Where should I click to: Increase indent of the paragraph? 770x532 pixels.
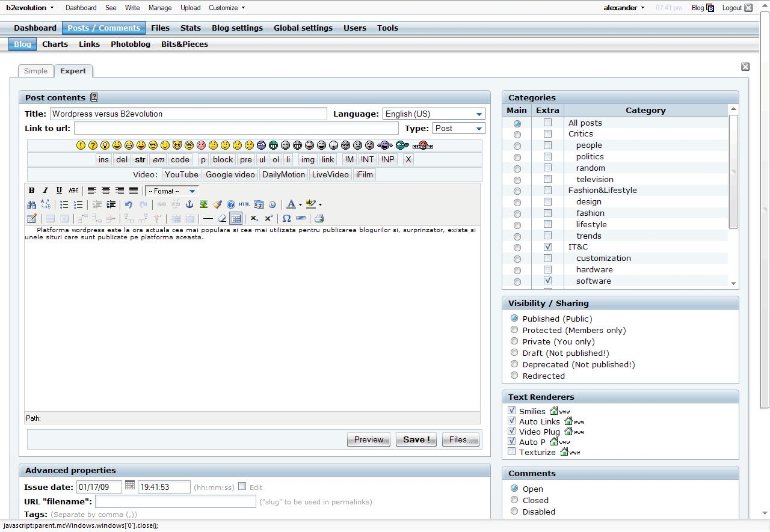[x=111, y=204]
